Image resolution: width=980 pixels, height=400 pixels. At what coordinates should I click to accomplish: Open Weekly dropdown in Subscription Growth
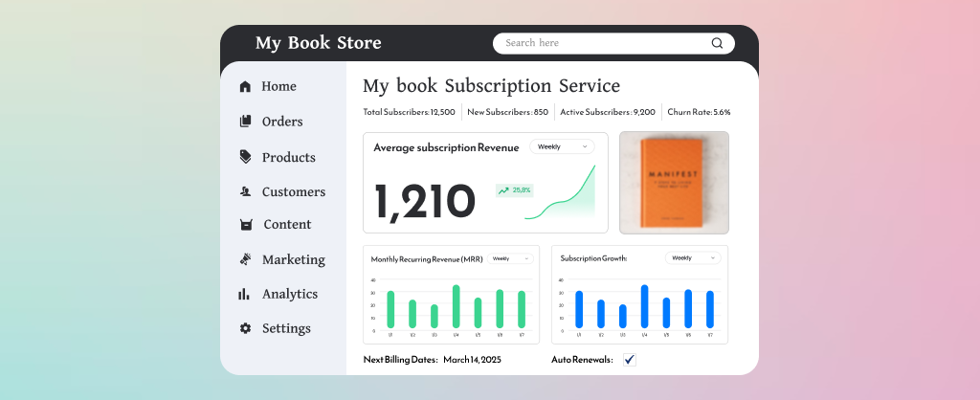tap(693, 257)
